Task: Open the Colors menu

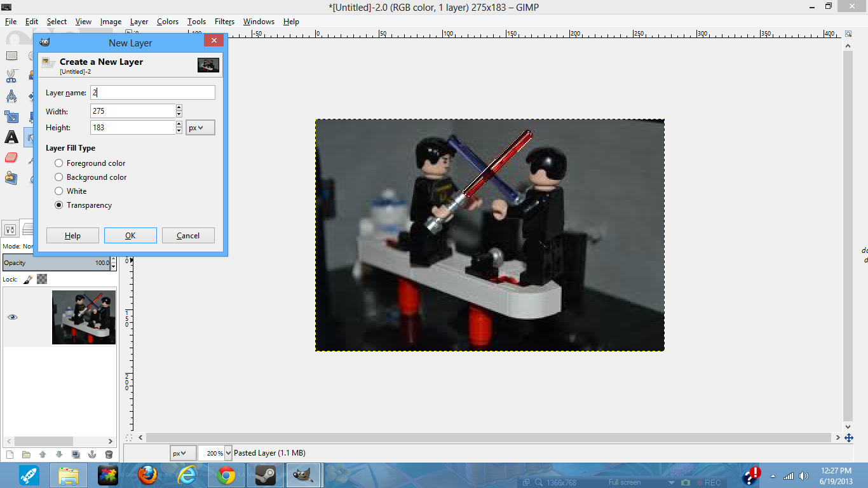Action: tap(168, 22)
